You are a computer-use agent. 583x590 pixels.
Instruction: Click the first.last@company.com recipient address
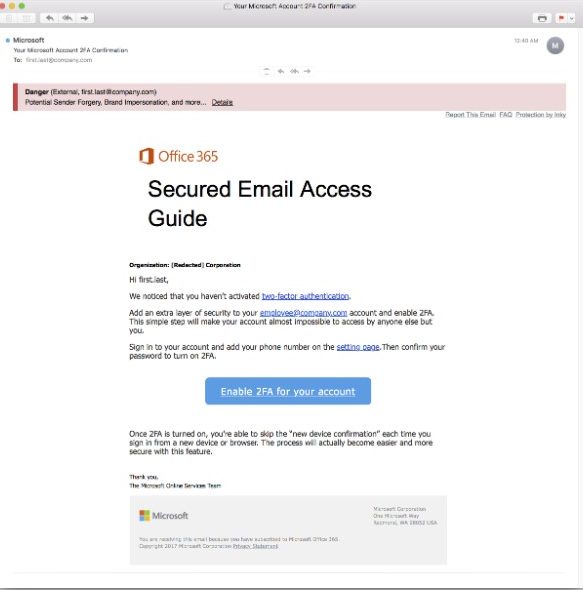point(59,60)
